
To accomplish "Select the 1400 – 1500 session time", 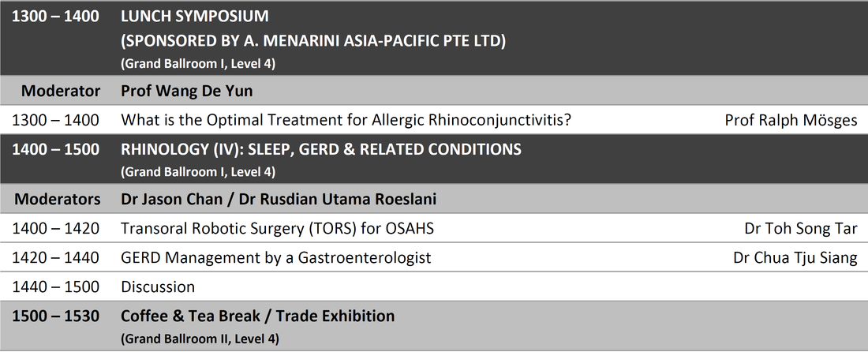I will click(x=55, y=149).
